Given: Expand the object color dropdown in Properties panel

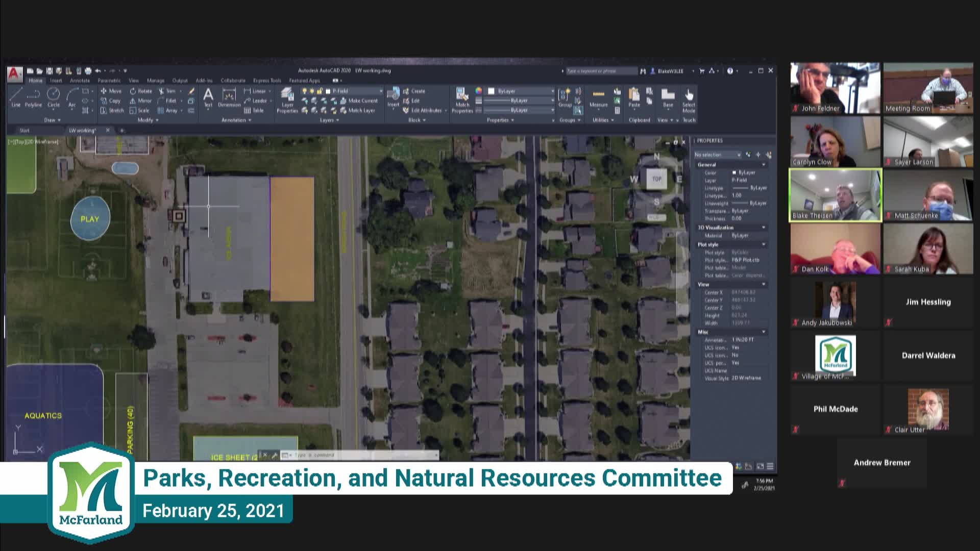Looking at the screenshot, I should (x=553, y=91).
